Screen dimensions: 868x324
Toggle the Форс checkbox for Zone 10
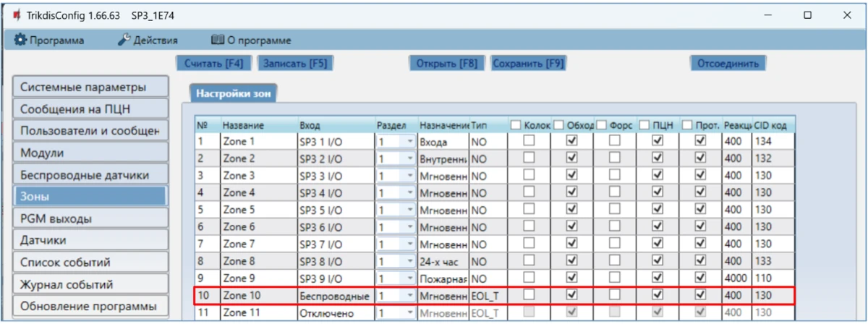click(x=614, y=295)
